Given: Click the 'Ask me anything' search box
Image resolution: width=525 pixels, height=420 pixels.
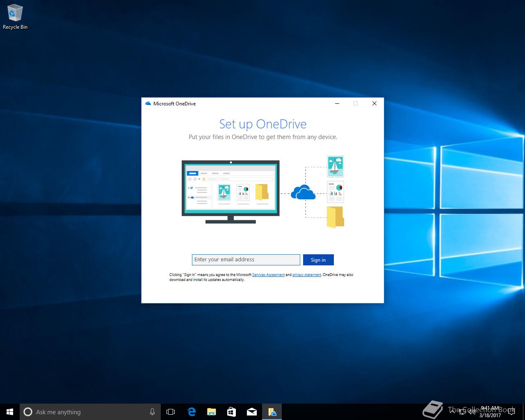Looking at the screenshot, I should pos(89,412).
